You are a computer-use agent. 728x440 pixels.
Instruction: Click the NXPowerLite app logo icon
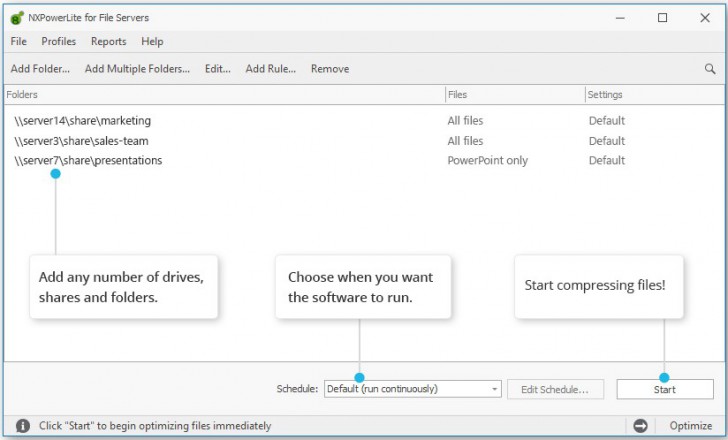point(17,18)
